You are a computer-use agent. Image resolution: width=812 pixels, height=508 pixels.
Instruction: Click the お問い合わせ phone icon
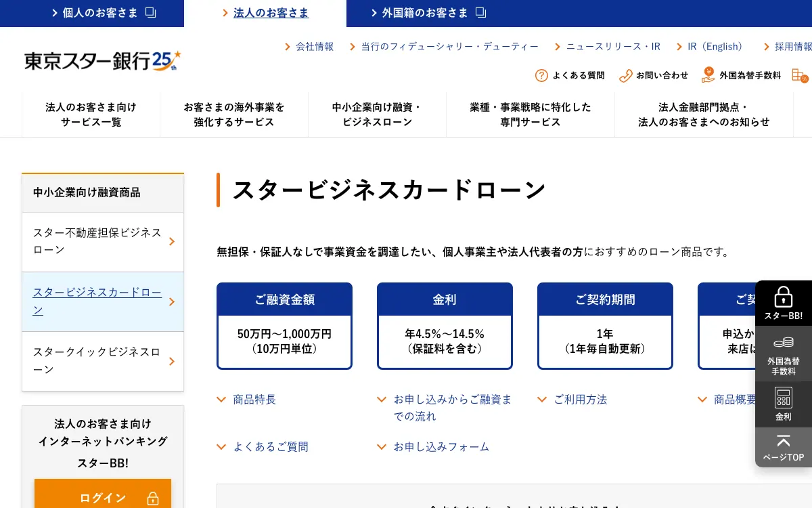[x=626, y=75]
